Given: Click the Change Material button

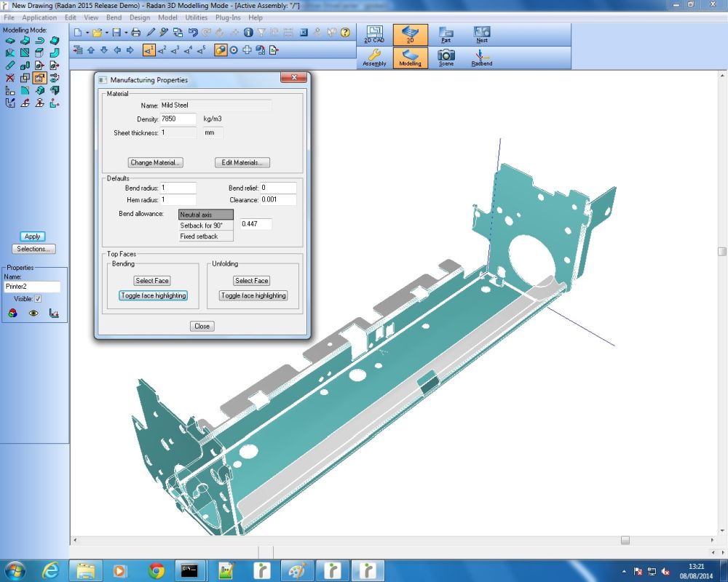Looking at the screenshot, I should pos(156,162).
